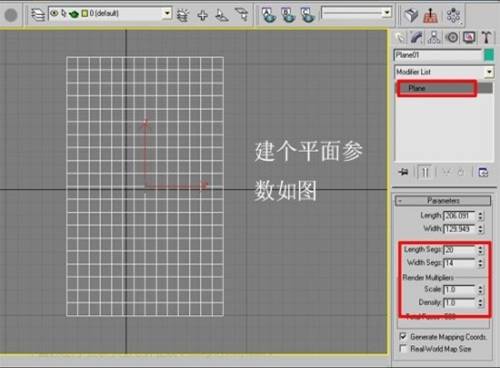Viewport: 500px width, 368px height.
Task: Click the Set Current Layer to Selection's Layer icon
Action: tap(242, 15)
